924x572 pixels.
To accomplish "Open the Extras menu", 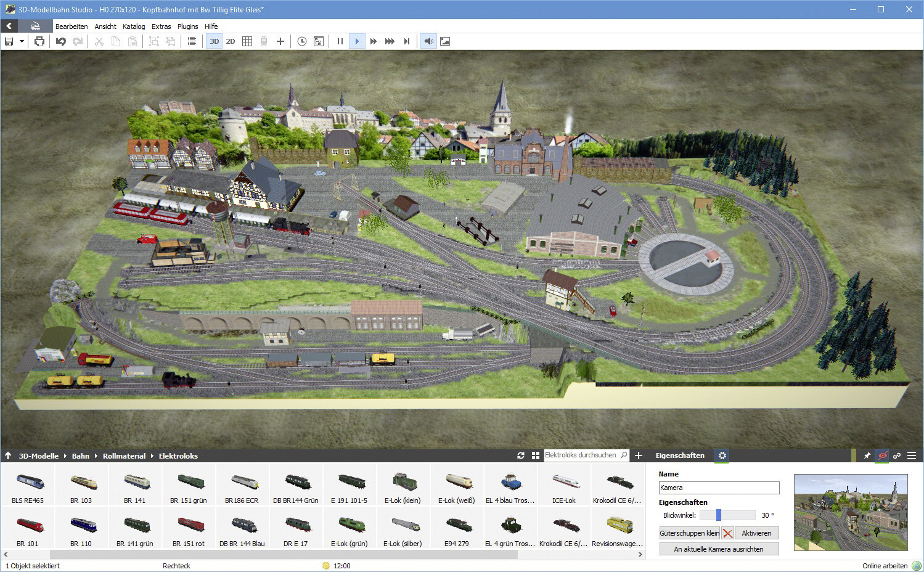I will [x=161, y=27].
